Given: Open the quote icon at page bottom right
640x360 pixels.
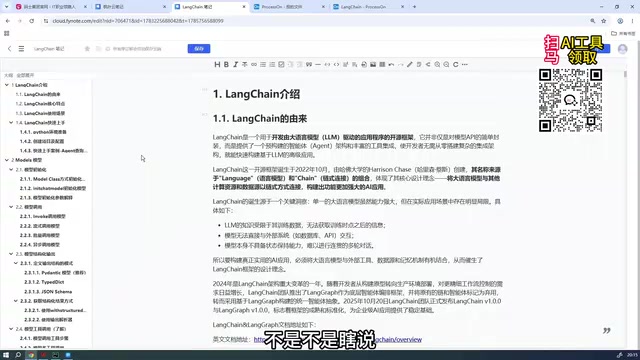Looking at the screenshot, I should [x=607, y=331].
